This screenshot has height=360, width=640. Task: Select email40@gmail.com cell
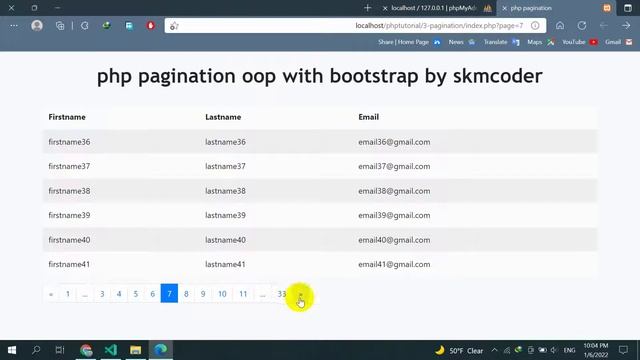pyautogui.click(x=394, y=240)
